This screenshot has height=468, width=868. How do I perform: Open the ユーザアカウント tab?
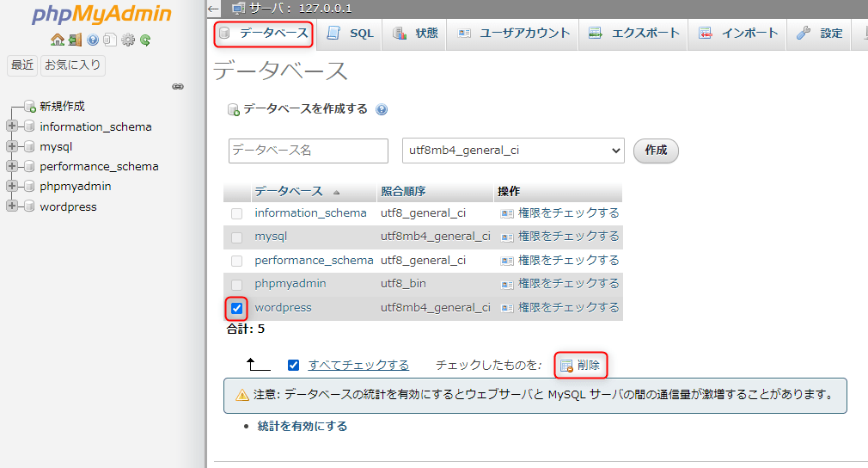513,34
